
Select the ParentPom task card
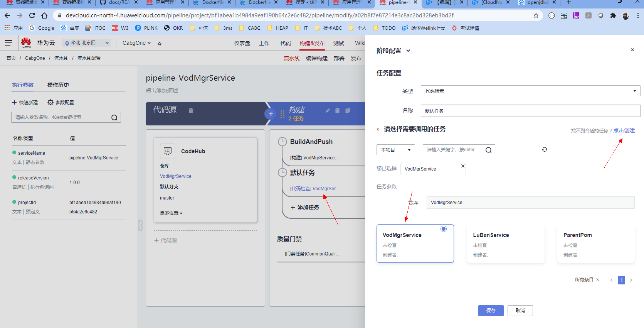tap(596, 243)
